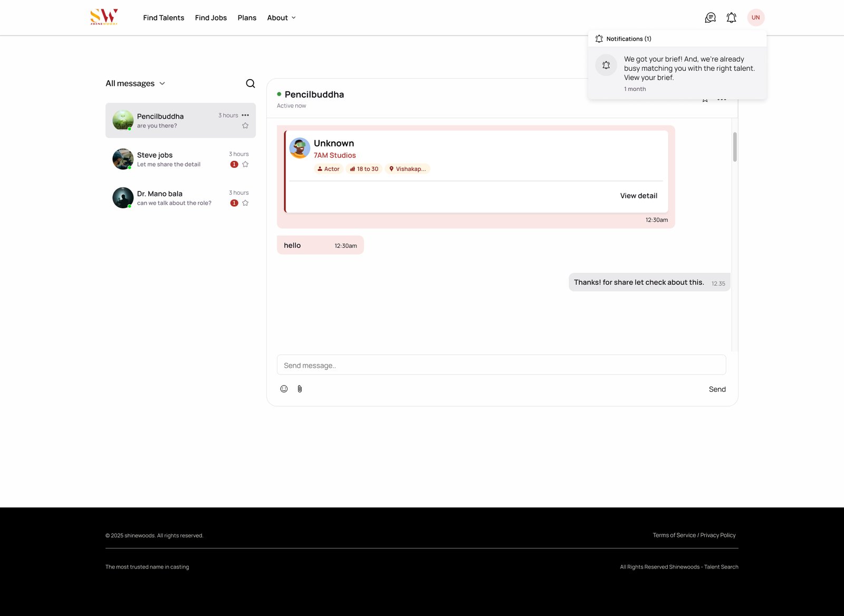The height and width of the screenshot is (616, 844).
Task: Open emoji picker in message composer
Action: point(284,389)
